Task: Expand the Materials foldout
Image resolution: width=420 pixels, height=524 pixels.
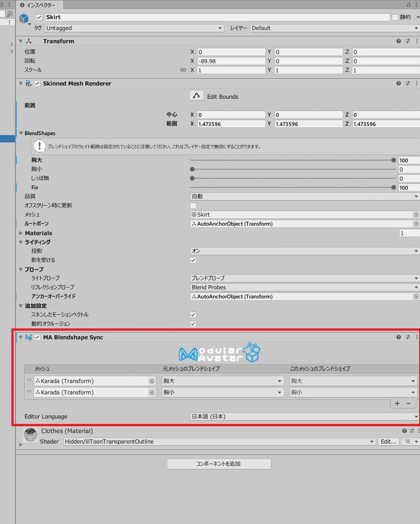Action: pyautogui.click(x=21, y=233)
